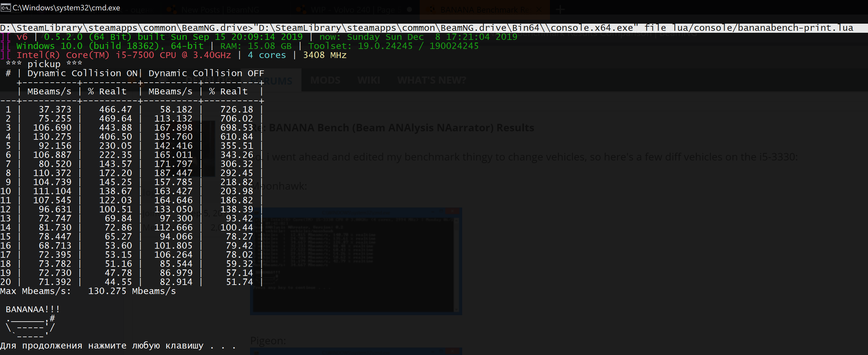Click the 'Dynamic Collision ON' column header
Screen dimensions: 868x355
coord(83,73)
